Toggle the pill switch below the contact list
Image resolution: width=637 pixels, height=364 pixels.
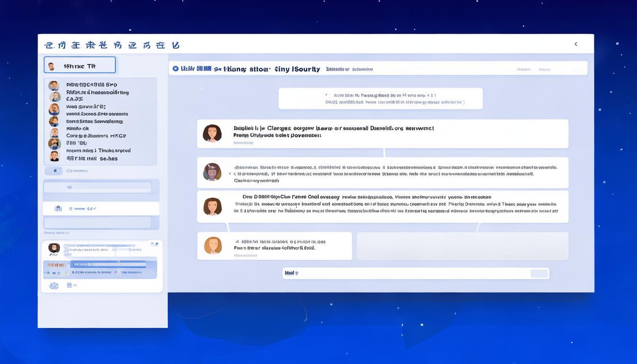54,171
